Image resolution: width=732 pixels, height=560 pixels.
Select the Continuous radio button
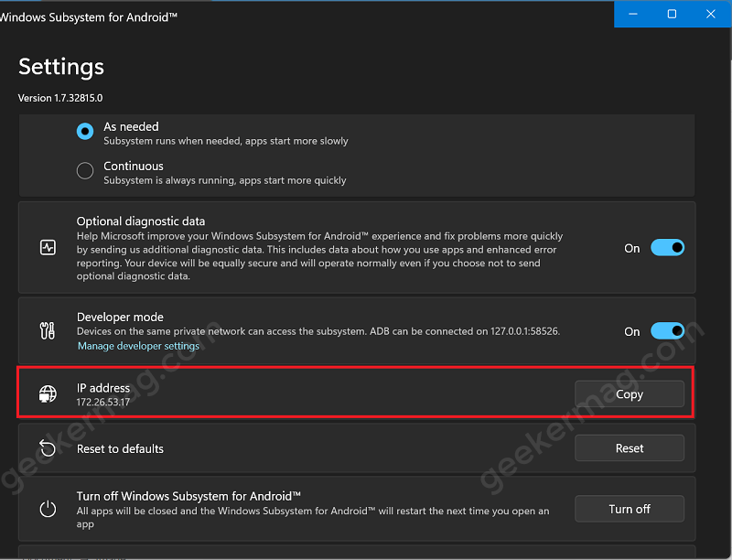[85, 171]
